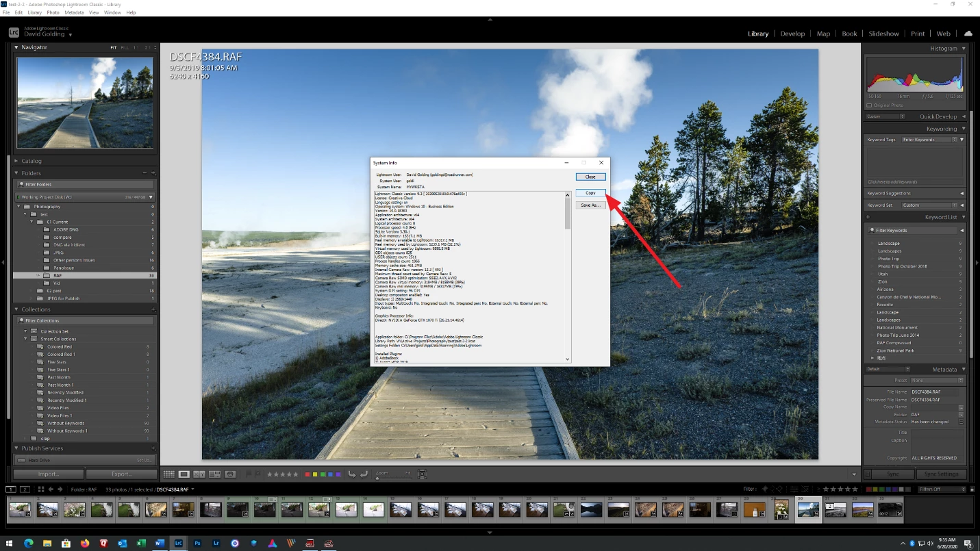Screen dimensions: 980x551
Task: Open Photoshop from the Windows taskbar
Action: [197, 543]
